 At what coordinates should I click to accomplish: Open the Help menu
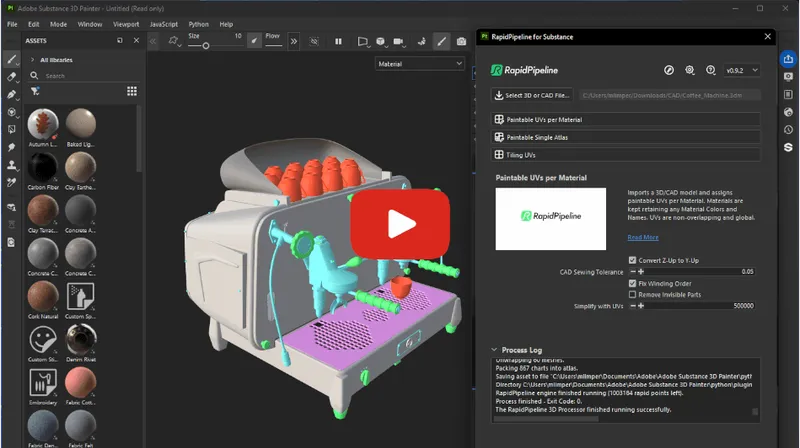click(x=226, y=24)
